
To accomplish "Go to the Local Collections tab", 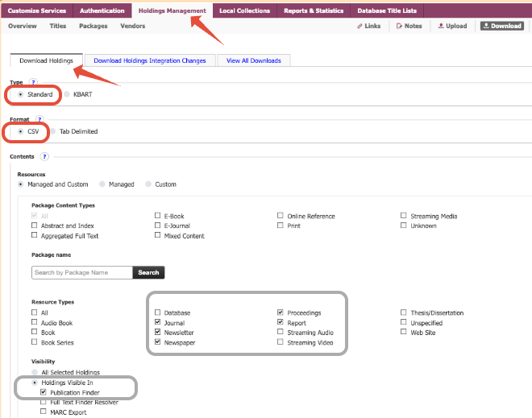I will 244,10.
